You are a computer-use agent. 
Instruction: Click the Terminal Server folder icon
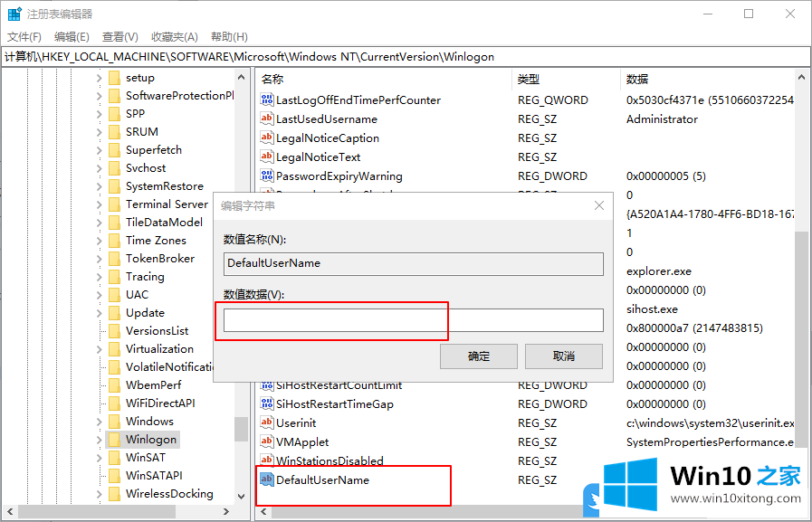click(x=114, y=204)
